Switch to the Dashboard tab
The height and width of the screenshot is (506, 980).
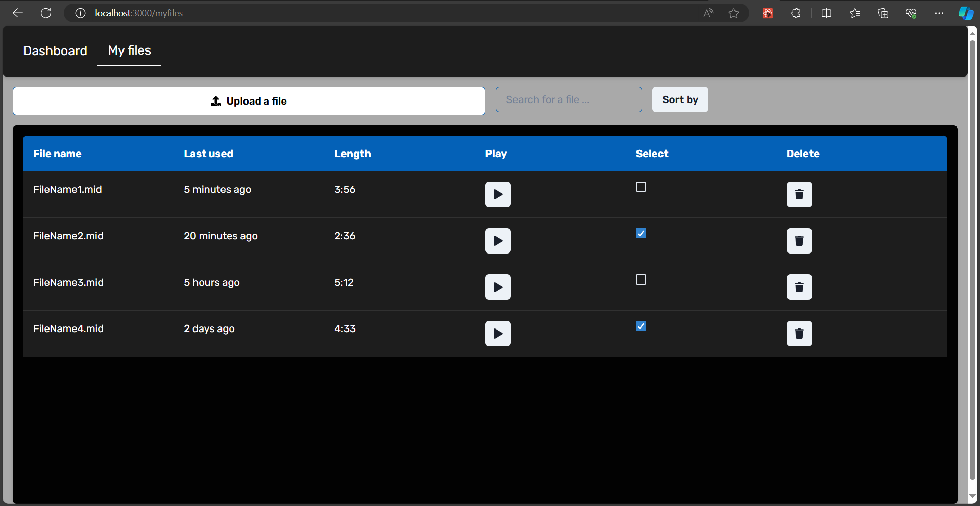(x=55, y=50)
